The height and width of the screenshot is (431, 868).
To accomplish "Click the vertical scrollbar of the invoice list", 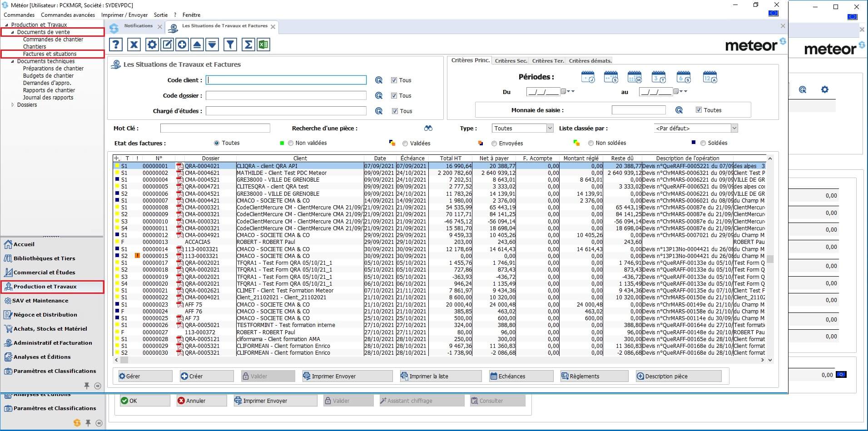I will [770, 259].
